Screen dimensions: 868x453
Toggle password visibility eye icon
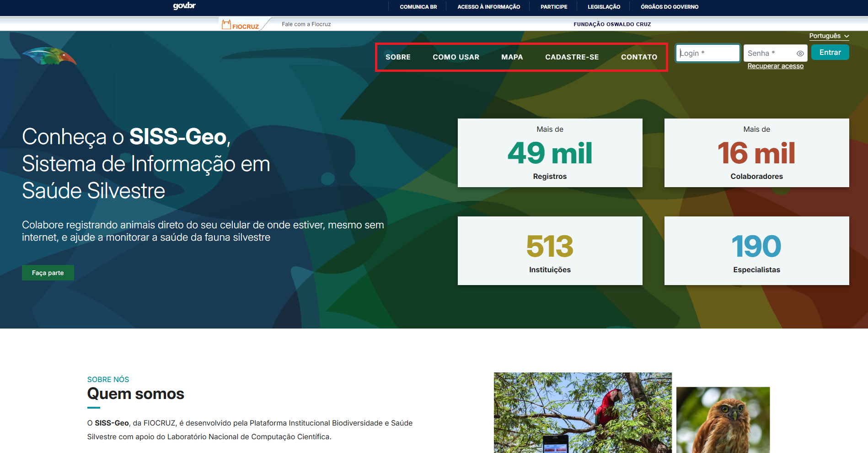click(800, 54)
